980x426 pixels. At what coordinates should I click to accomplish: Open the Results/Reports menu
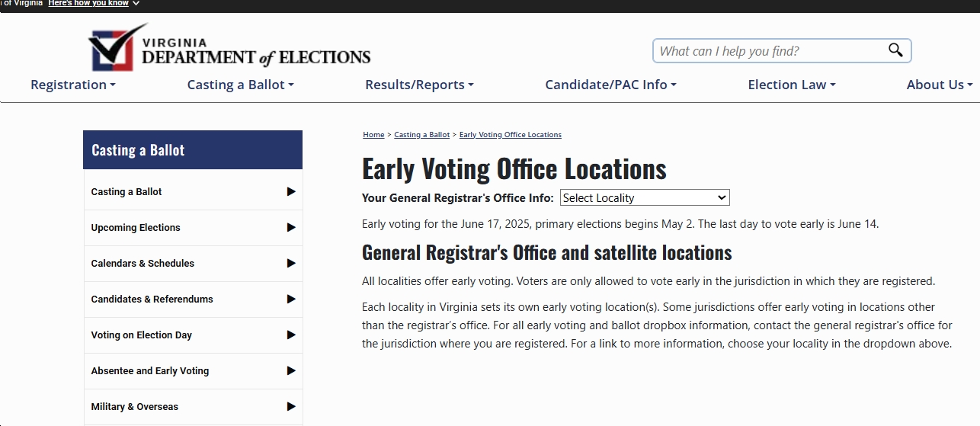(x=420, y=85)
